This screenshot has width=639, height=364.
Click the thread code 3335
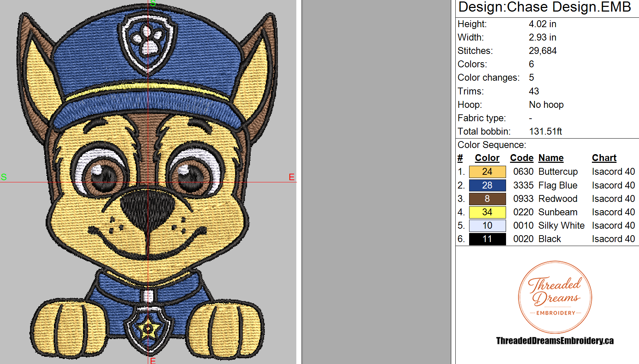coord(523,185)
